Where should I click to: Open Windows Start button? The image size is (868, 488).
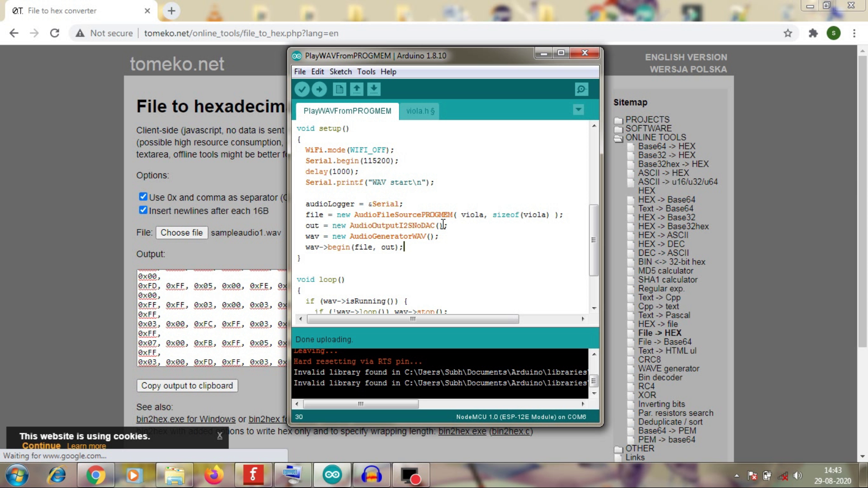[x=17, y=475]
